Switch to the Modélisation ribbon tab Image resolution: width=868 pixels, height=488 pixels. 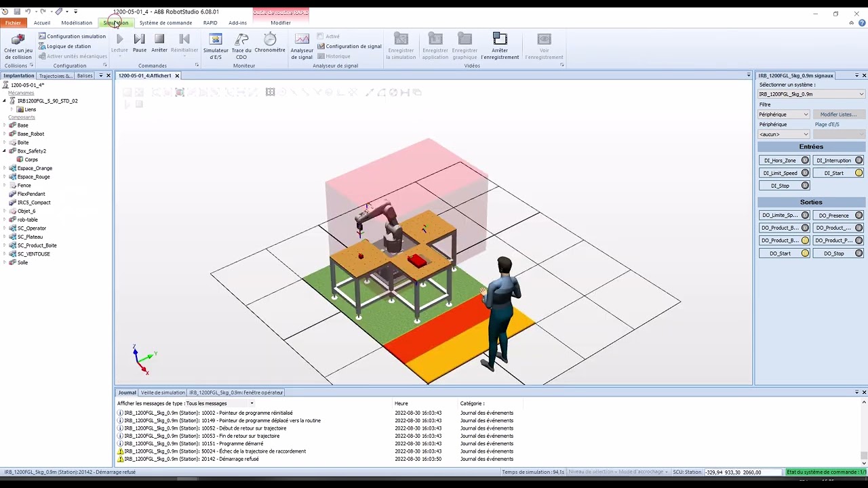tap(77, 23)
